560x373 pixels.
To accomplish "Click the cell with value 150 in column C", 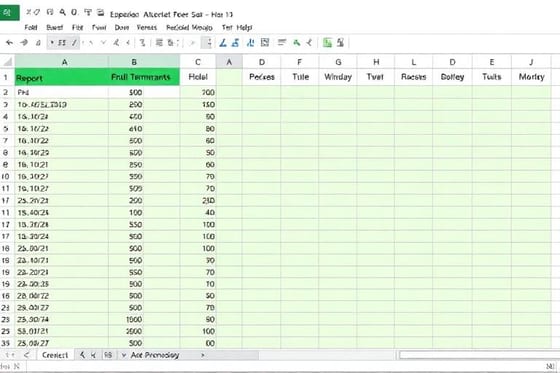I will point(198,105).
